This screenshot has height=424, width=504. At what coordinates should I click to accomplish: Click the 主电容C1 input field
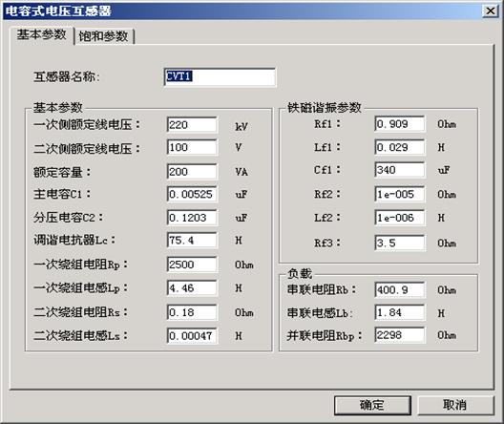(x=192, y=195)
